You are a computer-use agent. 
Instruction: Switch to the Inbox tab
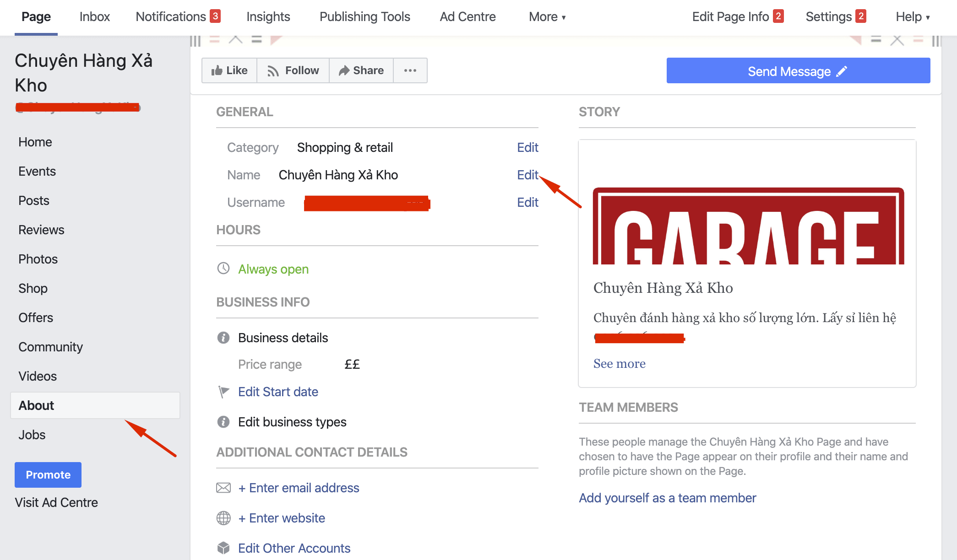point(94,17)
